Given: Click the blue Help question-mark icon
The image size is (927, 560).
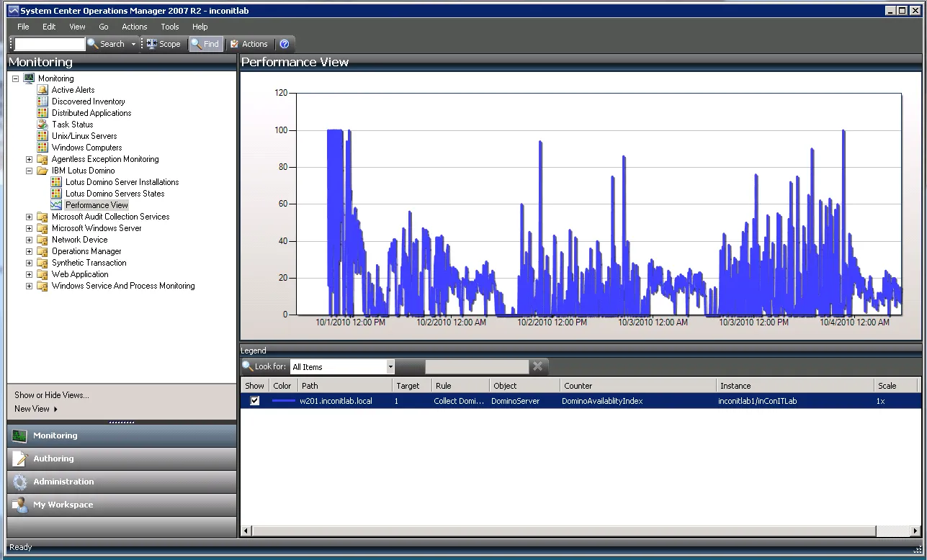Looking at the screenshot, I should [x=285, y=44].
